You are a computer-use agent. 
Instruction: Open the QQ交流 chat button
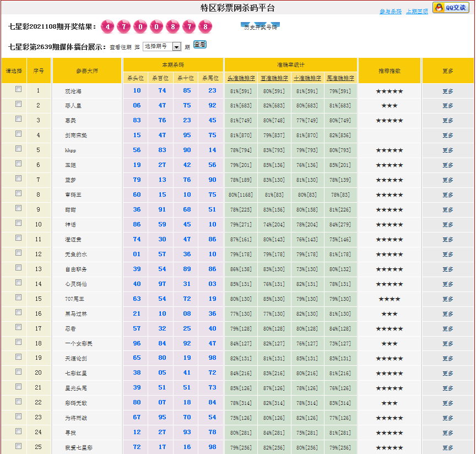451,7
